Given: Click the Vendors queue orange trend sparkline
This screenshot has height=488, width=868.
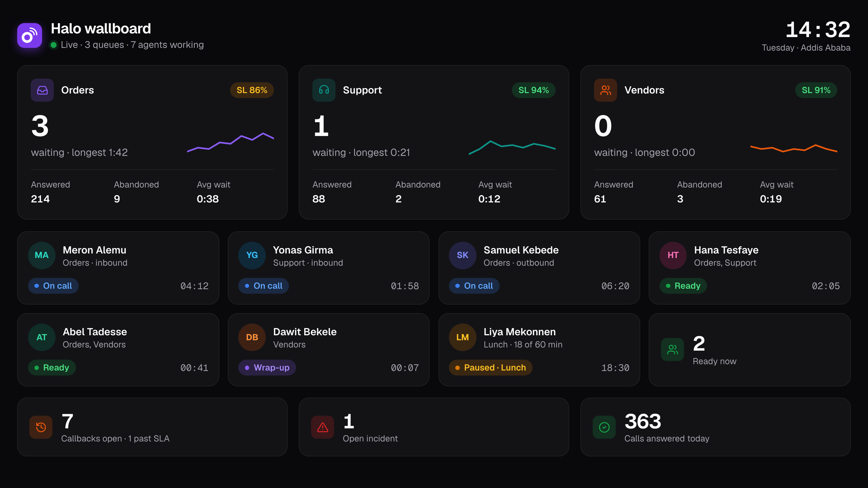Looking at the screenshot, I should [794, 148].
